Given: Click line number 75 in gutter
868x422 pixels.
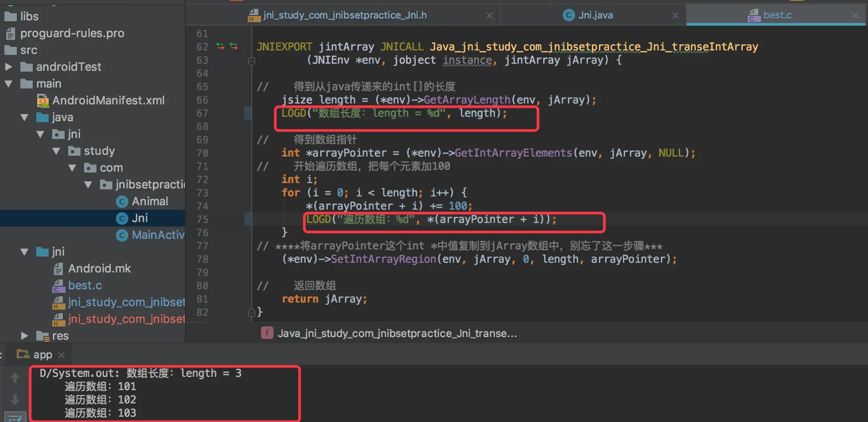Looking at the screenshot, I should 202,219.
